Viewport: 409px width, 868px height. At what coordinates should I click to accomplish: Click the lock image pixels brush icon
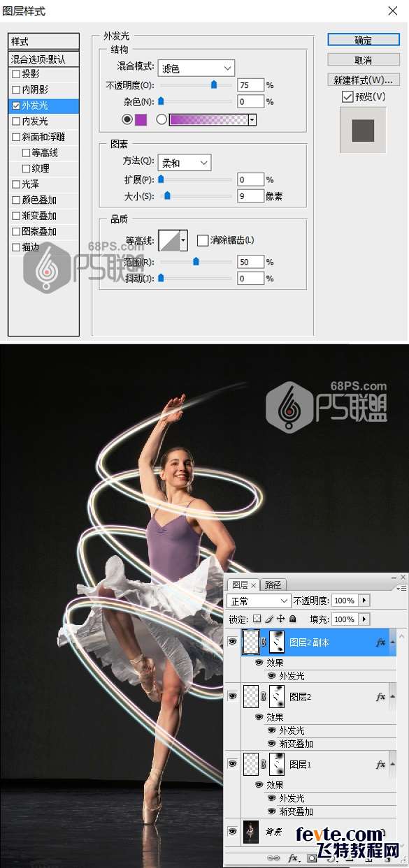268,619
